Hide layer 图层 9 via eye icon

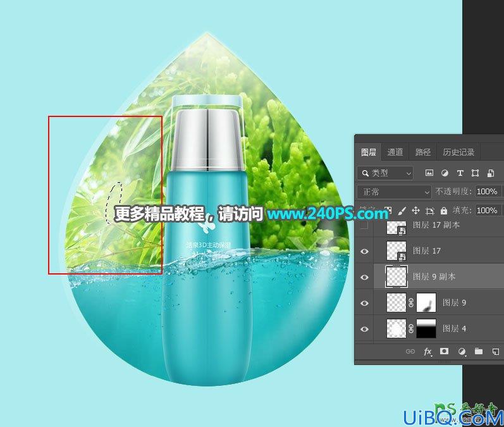pos(364,303)
